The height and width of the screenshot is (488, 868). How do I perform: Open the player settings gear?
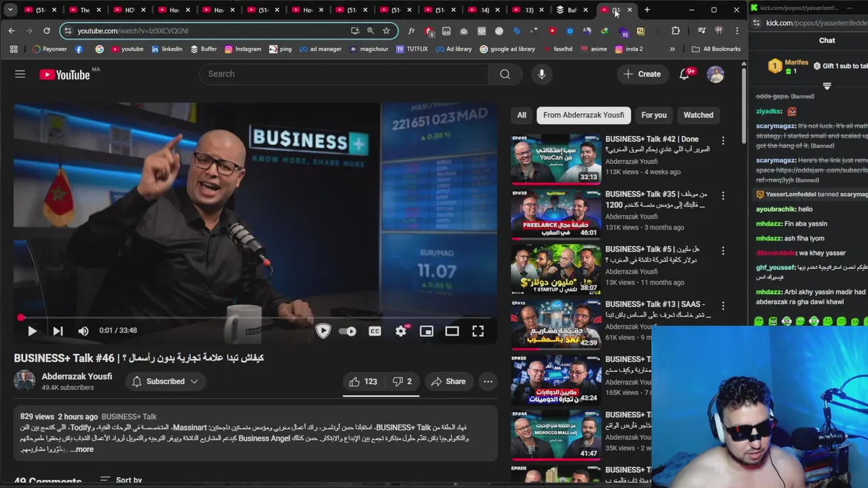coord(401,331)
